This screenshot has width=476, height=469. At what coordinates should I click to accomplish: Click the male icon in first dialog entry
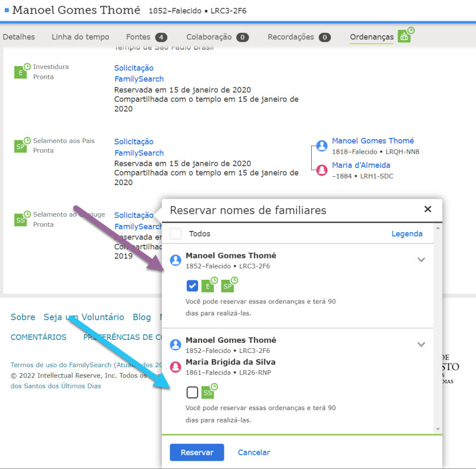tap(176, 260)
